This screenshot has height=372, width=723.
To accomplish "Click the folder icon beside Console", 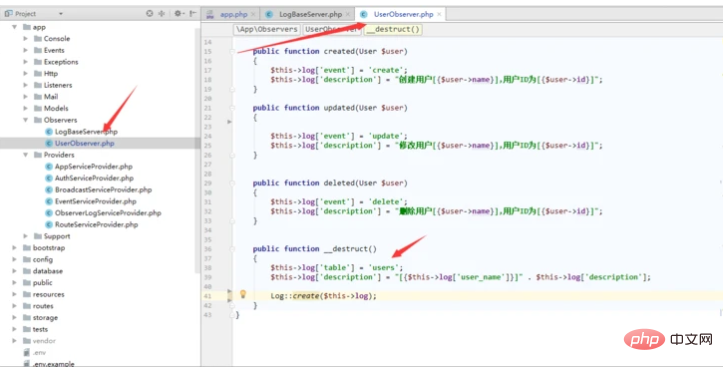I will [x=38, y=39].
